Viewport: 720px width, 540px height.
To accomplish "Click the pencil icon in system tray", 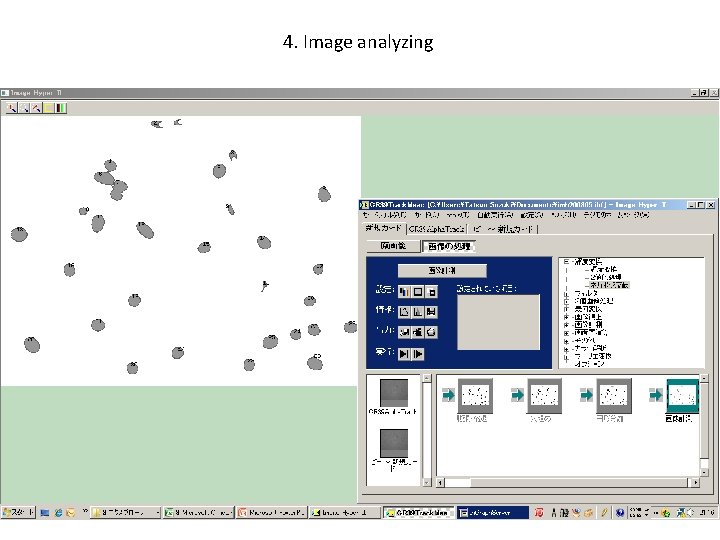I will point(604,512).
